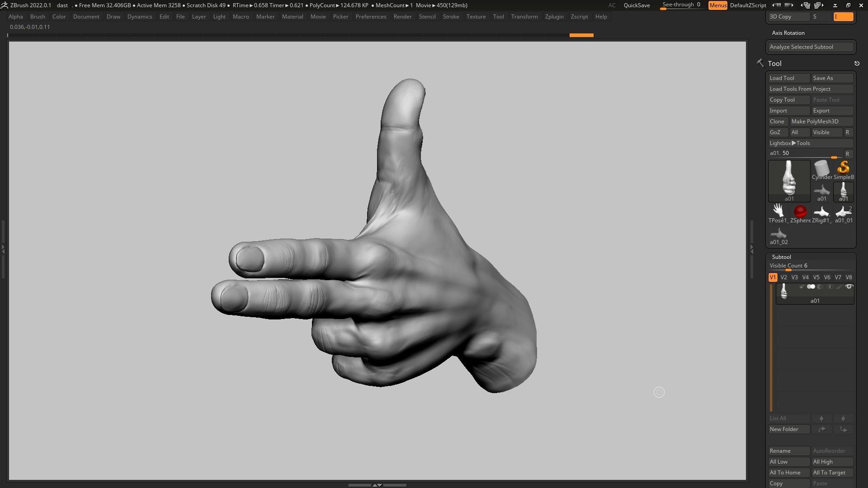
Task: Open the Brush menu
Action: click(x=38, y=17)
